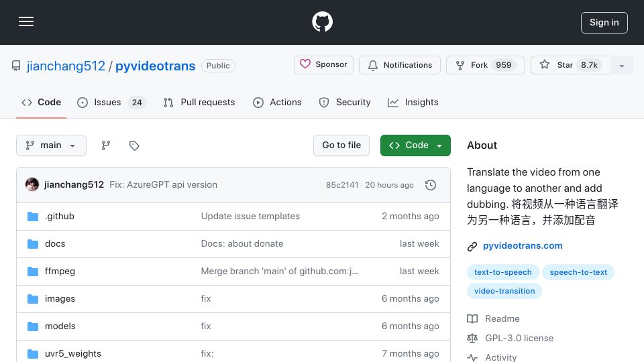Open the Insights tab
644x362 pixels.
click(413, 102)
